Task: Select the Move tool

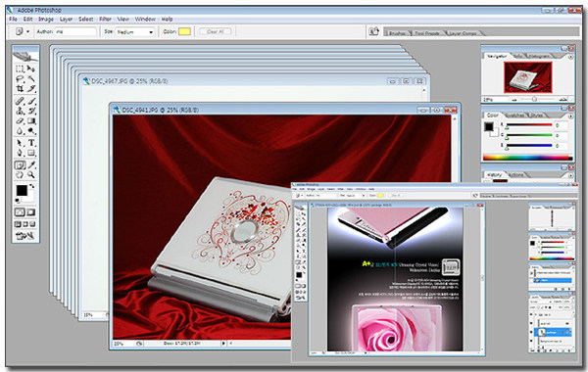Action: 31,69
